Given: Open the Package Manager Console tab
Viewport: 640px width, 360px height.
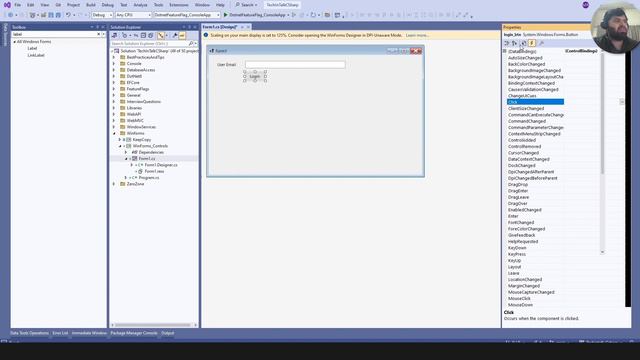Looking at the screenshot, I should 134,333.
